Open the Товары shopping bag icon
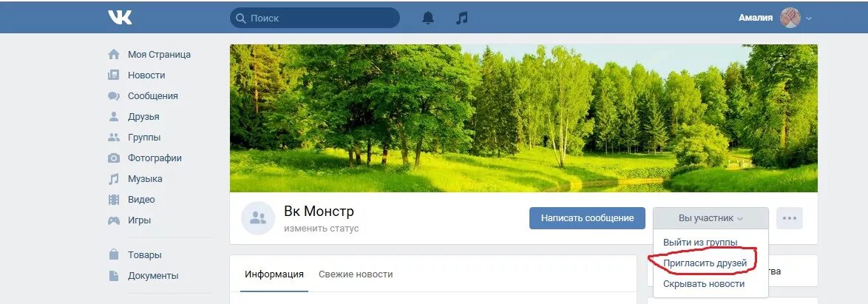 point(113,254)
